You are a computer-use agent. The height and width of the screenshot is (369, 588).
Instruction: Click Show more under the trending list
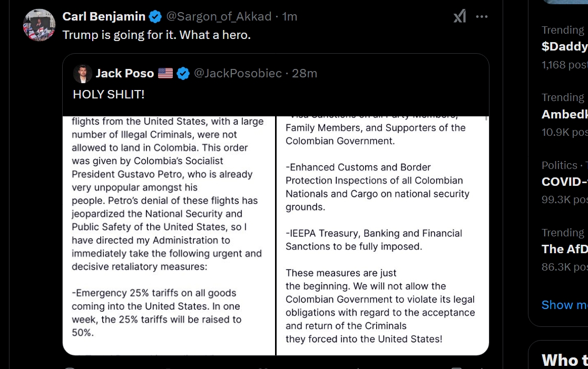point(564,305)
